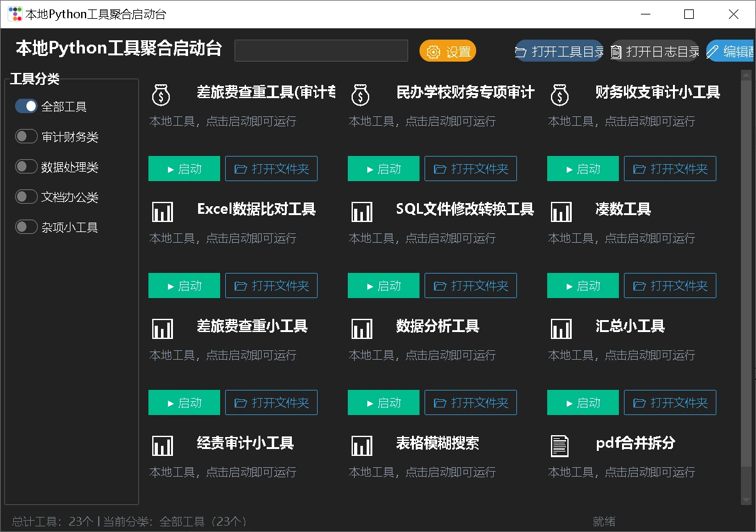The width and height of the screenshot is (756, 532).
Task: Open the folder of 汇总小工具
Action: [670, 402]
